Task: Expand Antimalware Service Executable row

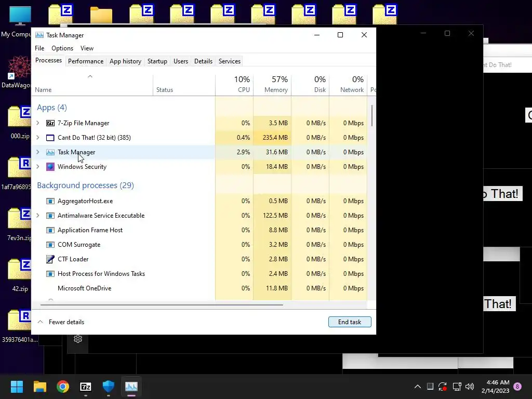Action: 38,216
